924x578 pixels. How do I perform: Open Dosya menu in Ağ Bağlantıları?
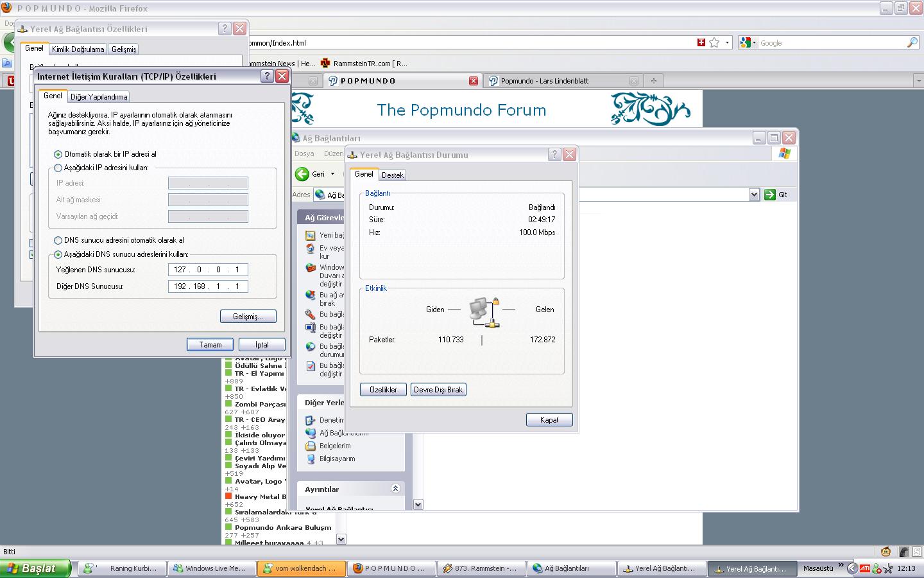304,154
